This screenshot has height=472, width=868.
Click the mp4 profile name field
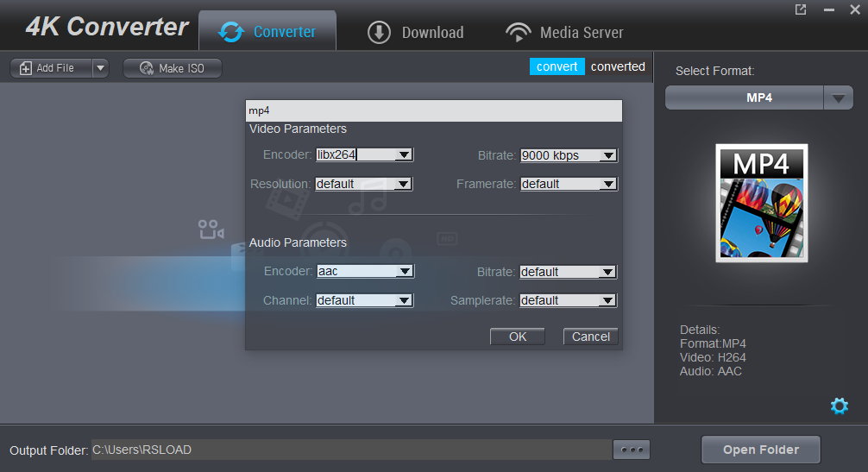[433, 110]
